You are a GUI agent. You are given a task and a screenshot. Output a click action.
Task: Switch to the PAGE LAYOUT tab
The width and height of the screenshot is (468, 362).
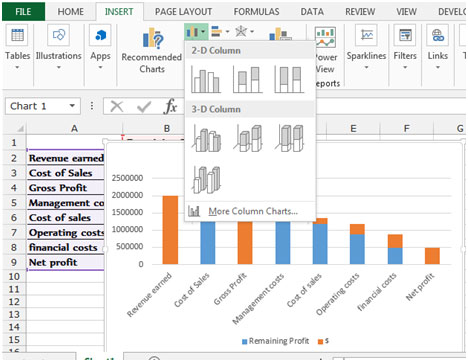183,12
